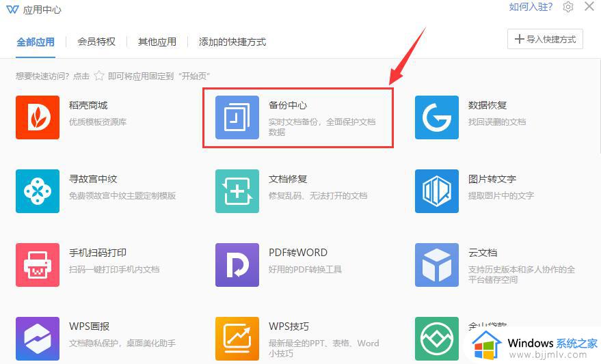Click the vertical scrollbar on the right
The height and width of the screenshot is (364, 601).
tap(599, 107)
